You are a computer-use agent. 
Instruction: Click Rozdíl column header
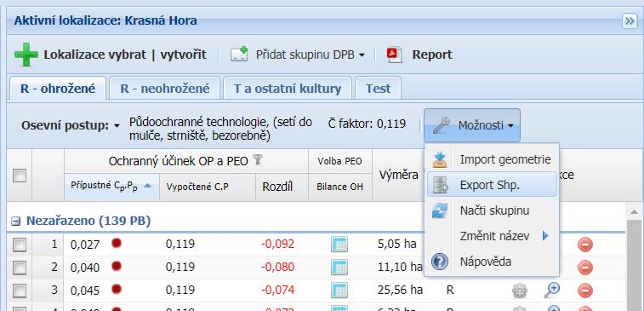(282, 187)
